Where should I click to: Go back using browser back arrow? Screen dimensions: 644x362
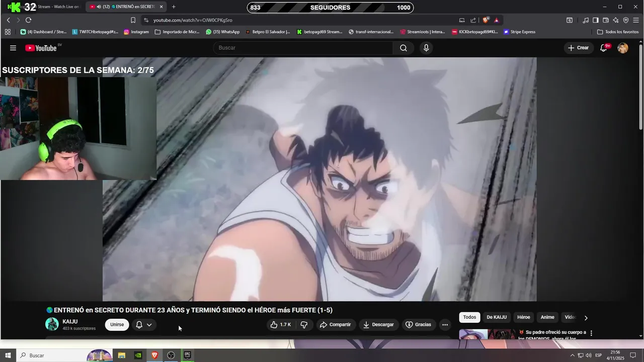tap(8, 20)
